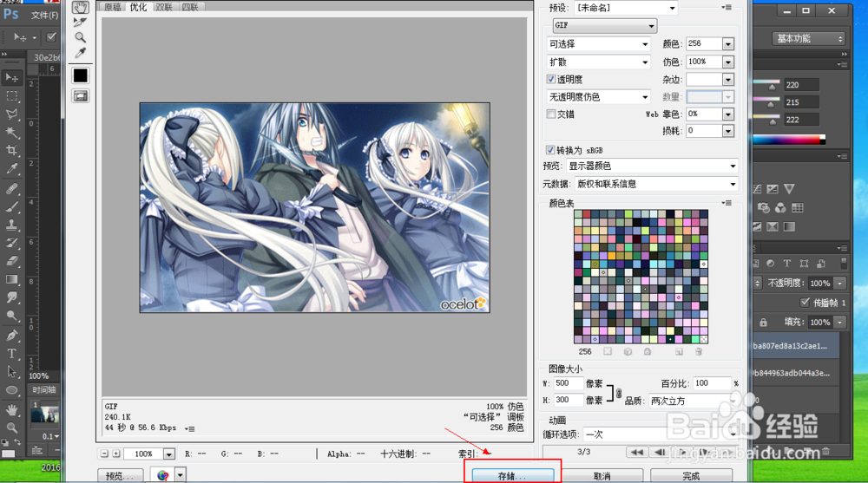Select the Type tool in Photoshop toolbox
This screenshot has width=868, height=483.
(x=11, y=353)
